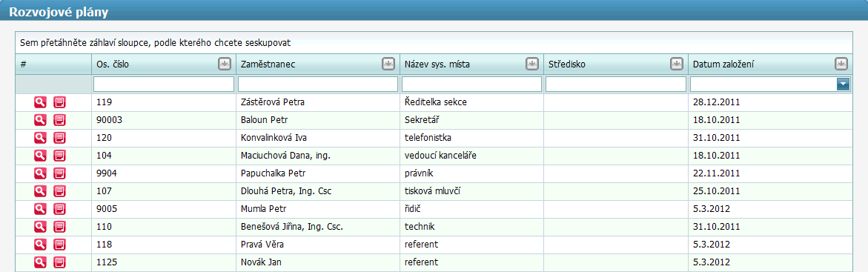This screenshot has width=868, height=272.
Task: Open magnifier icon for Papuchalka Petr
Action: (x=40, y=173)
